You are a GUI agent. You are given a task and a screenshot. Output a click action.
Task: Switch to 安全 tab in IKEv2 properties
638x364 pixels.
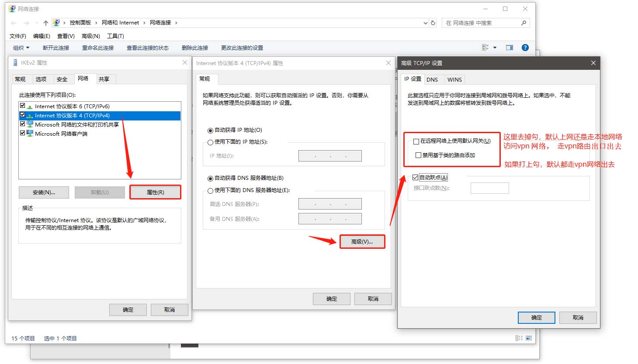click(62, 79)
